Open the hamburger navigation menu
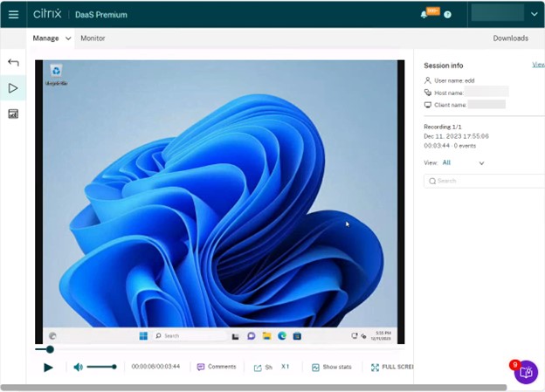This screenshot has width=545, height=392. (x=13, y=14)
